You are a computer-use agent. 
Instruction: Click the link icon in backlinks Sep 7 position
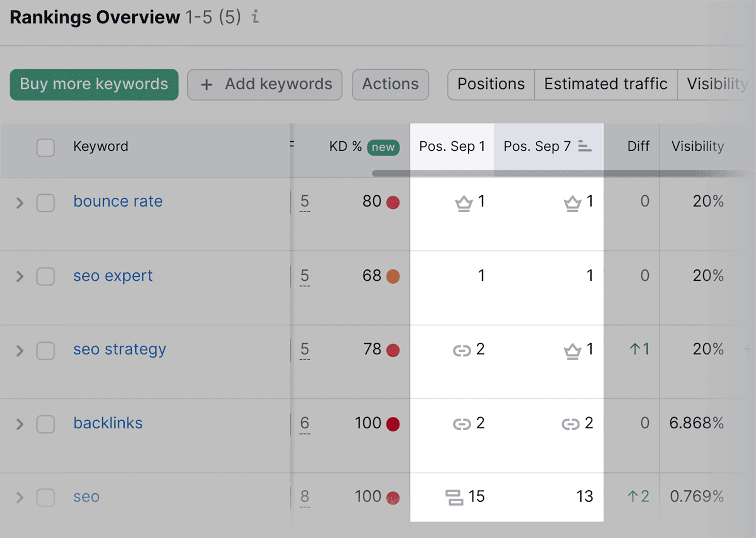click(x=570, y=424)
